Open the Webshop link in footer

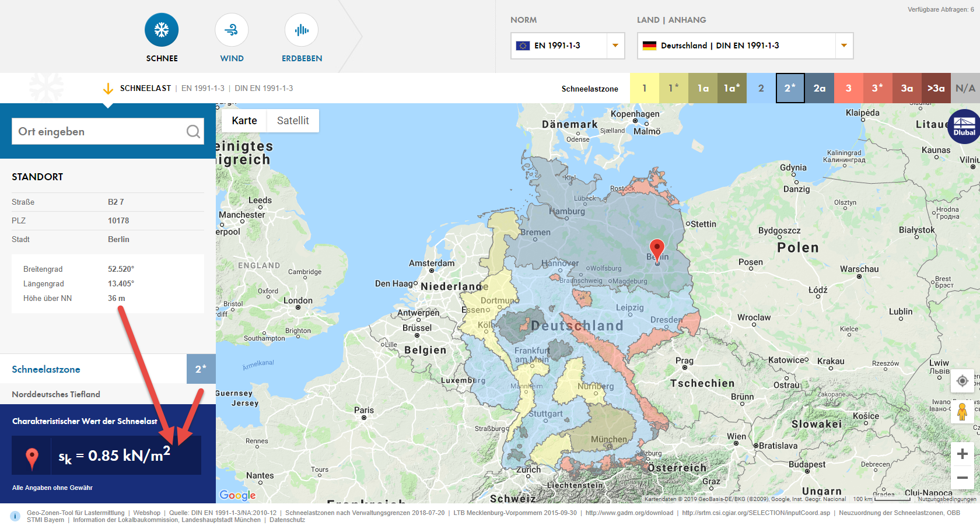147,513
